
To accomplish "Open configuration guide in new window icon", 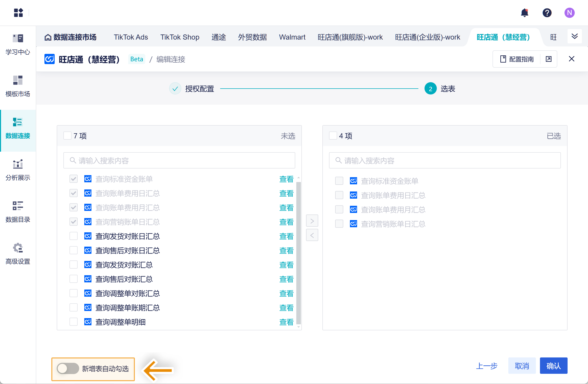I will tap(548, 59).
